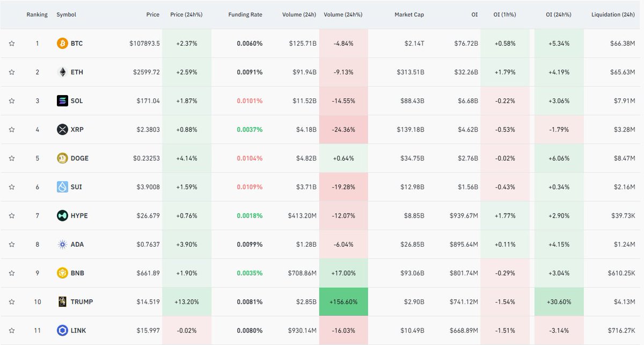Screen dimensions: 644x345
Task: Open the LINK symbol link
Action: 78,331
